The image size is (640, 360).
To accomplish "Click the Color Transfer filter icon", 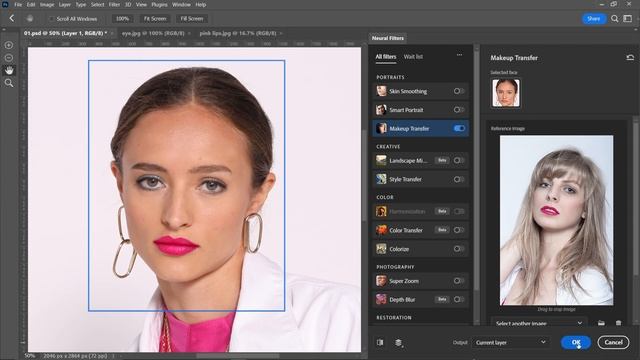I will [381, 230].
